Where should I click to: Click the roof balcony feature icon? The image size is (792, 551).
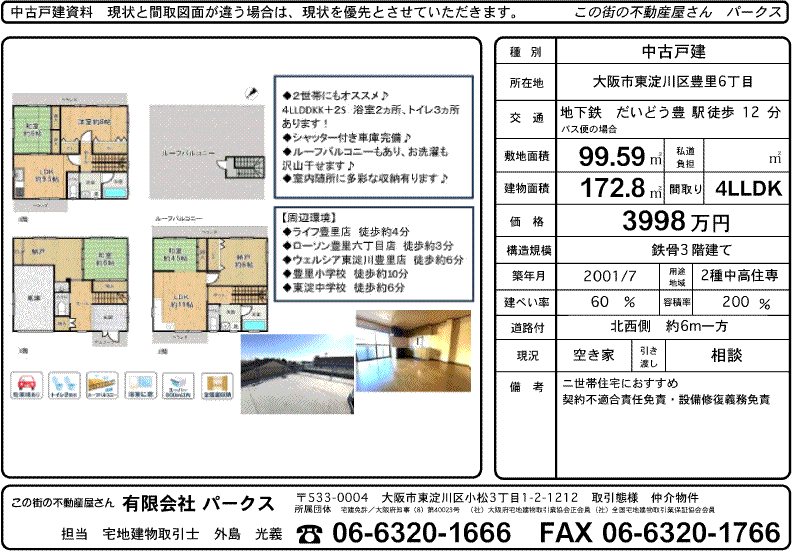(103, 388)
